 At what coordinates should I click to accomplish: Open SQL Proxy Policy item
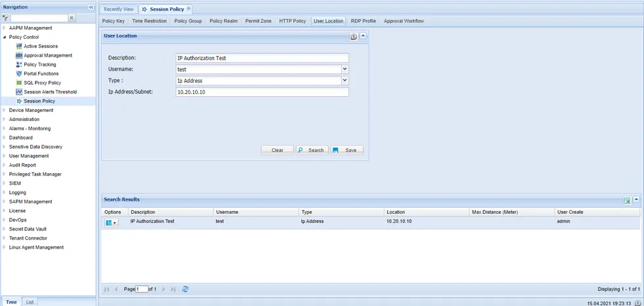click(x=42, y=83)
